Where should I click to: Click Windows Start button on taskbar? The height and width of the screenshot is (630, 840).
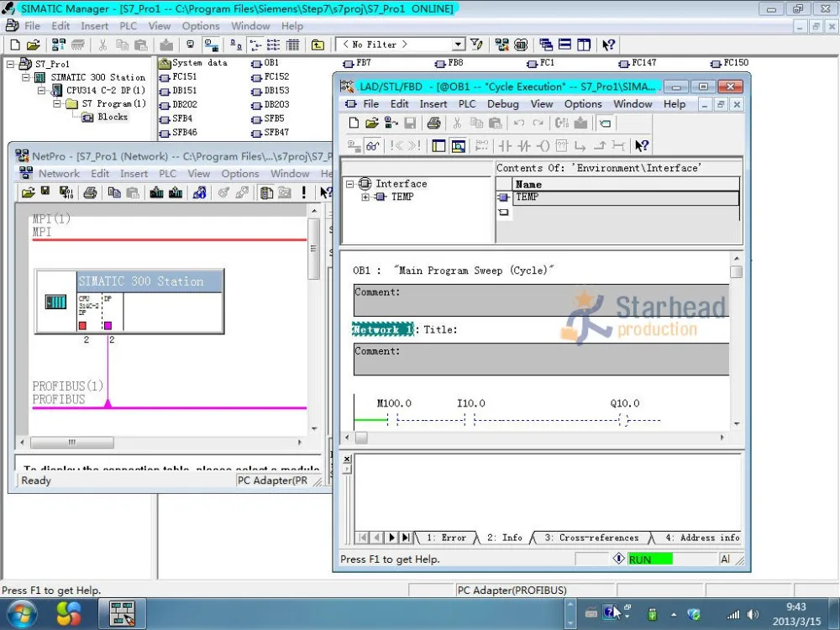click(22, 614)
